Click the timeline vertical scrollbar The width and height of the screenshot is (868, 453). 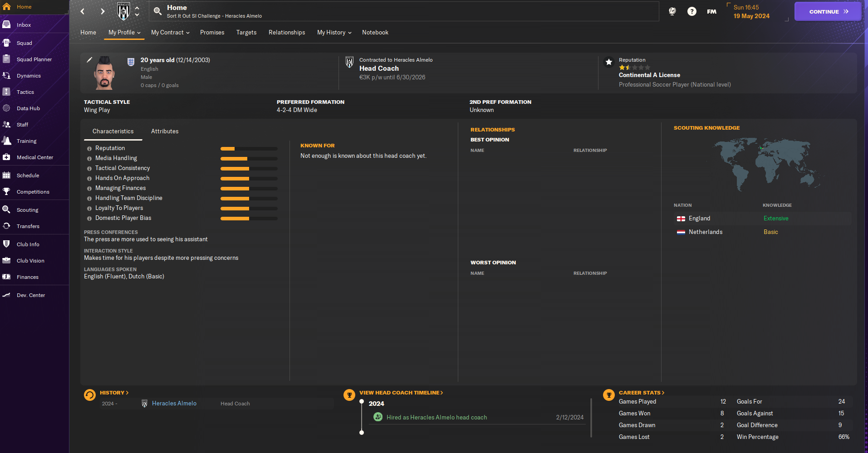coord(591,418)
